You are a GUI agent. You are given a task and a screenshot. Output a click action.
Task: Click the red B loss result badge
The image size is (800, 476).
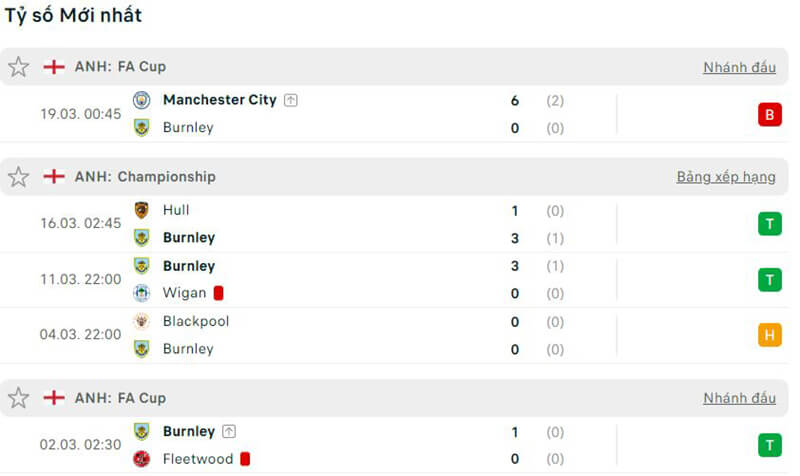coord(769,114)
